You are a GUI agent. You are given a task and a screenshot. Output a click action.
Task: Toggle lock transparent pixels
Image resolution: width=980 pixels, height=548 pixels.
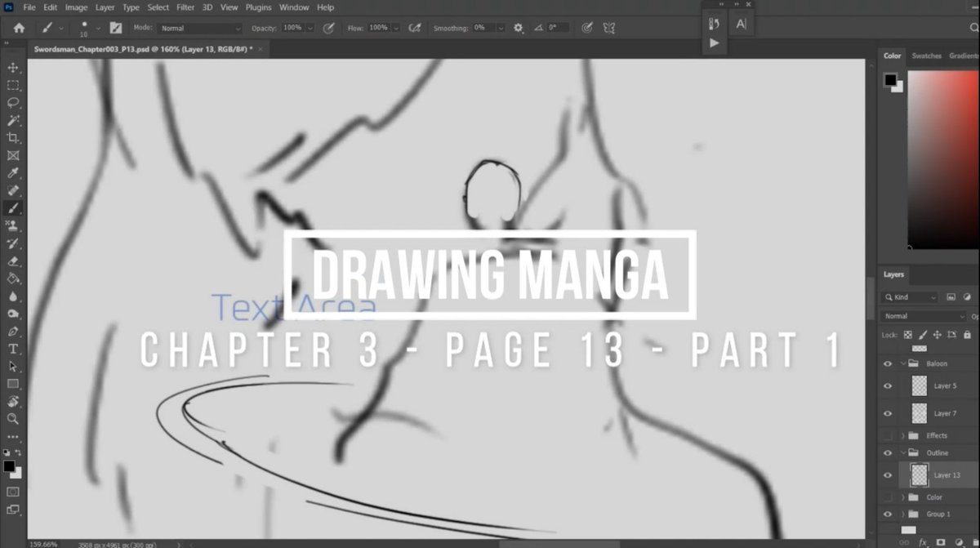(x=908, y=335)
